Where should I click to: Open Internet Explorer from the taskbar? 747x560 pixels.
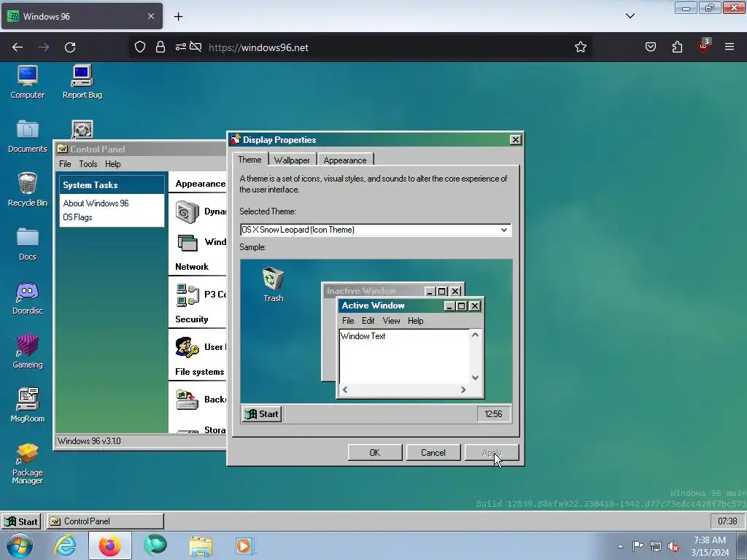65,545
